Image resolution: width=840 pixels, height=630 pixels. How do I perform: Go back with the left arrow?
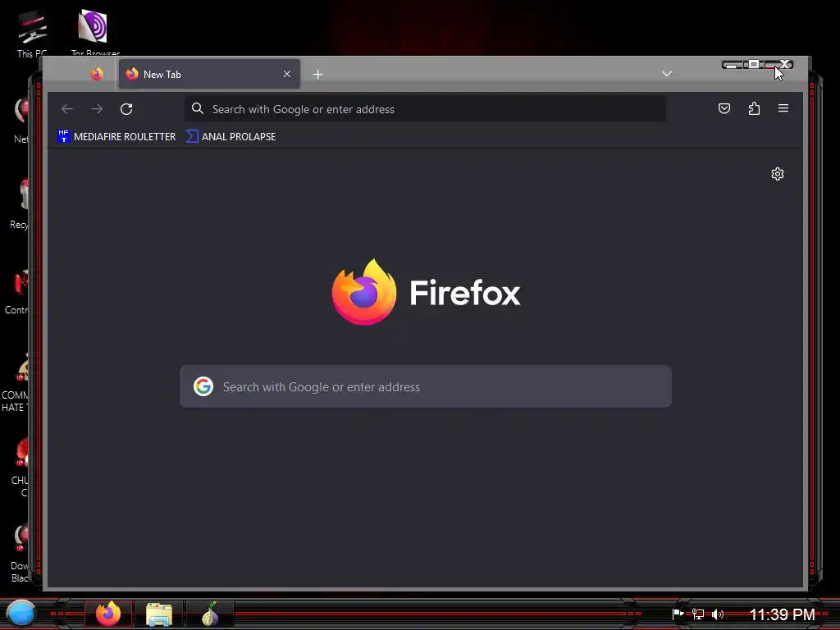[67, 109]
